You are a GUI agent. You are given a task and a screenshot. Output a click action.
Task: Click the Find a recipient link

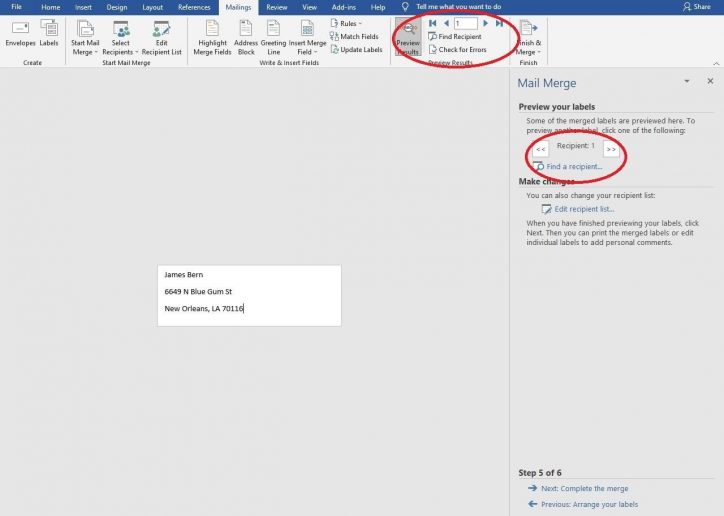pos(574,166)
